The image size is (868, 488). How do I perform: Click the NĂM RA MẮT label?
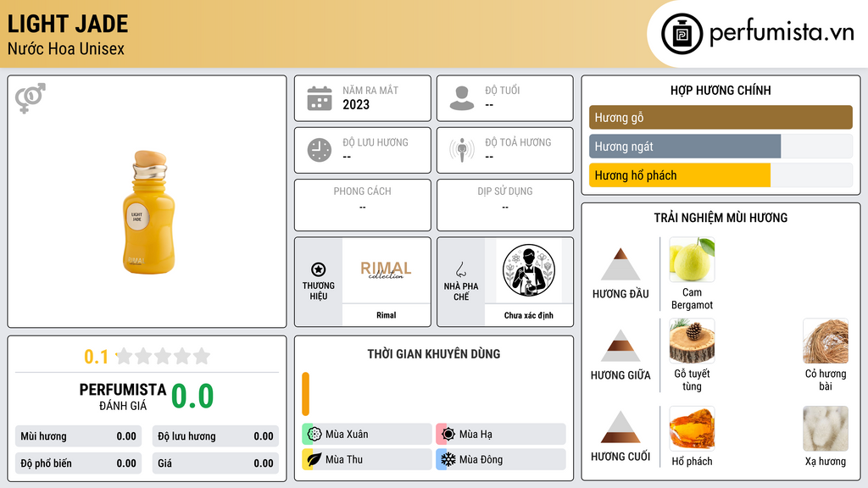(370, 90)
